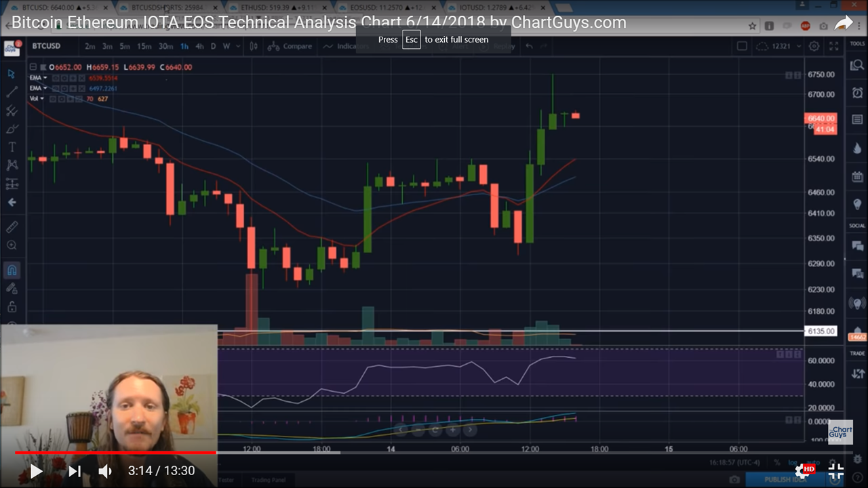The width and height of the screenshot is (868, 488).
Task: Select the ruler measure tool
Action: (12, 227)
